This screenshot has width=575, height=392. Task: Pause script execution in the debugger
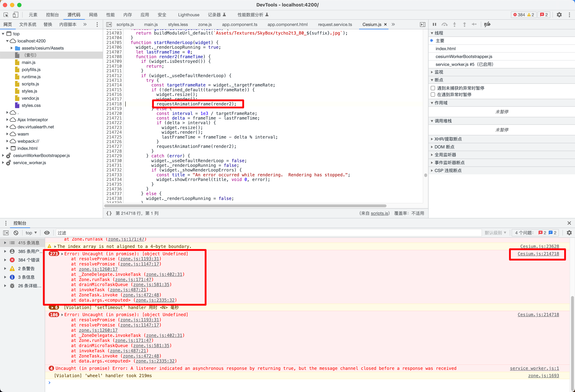[435, 25]
